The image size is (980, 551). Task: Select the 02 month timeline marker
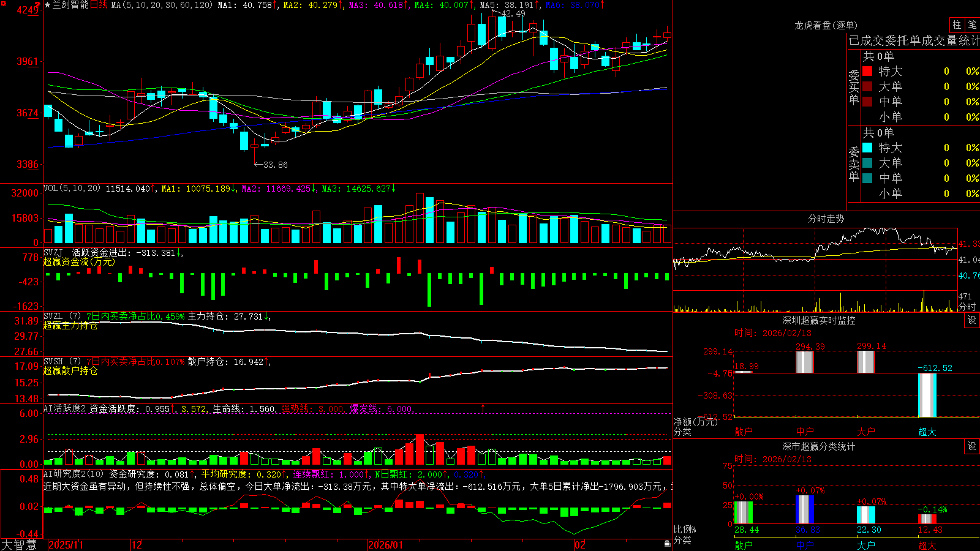coord(580,545)
